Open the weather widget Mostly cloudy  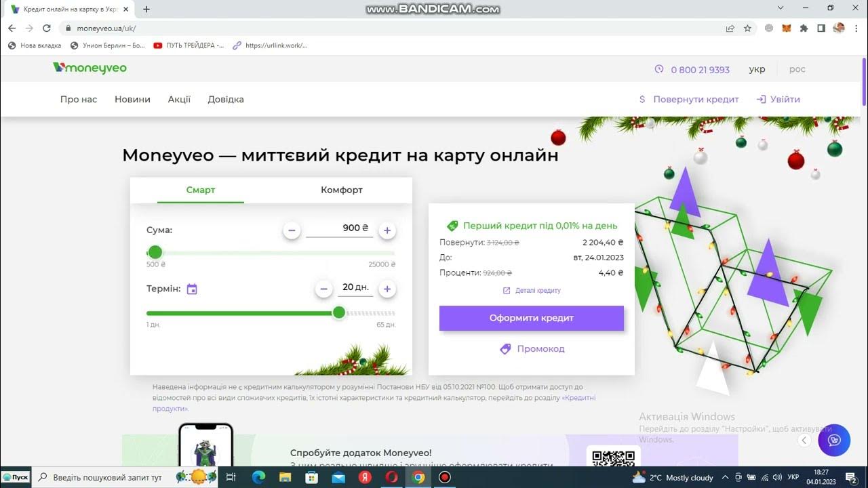coord(673,478)
